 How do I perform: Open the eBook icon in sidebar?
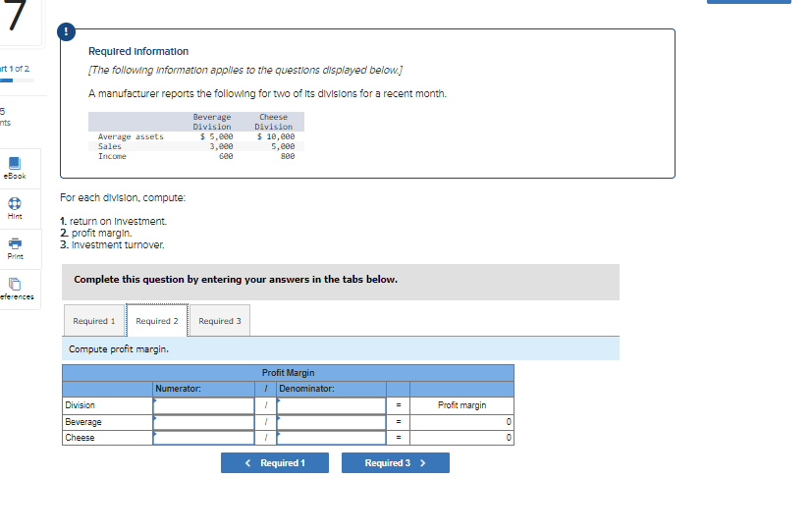click(x=15, y=164)
